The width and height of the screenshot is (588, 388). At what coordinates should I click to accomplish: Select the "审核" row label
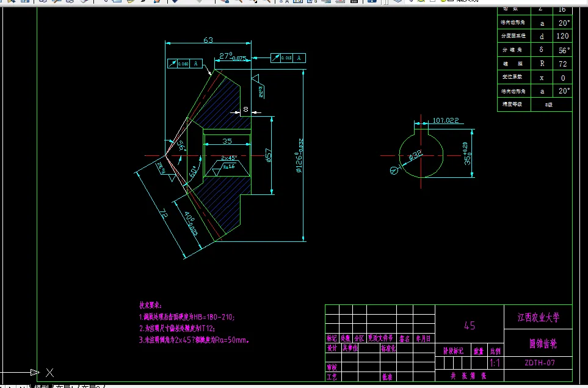pyautogui.click(x=332, y=367)
